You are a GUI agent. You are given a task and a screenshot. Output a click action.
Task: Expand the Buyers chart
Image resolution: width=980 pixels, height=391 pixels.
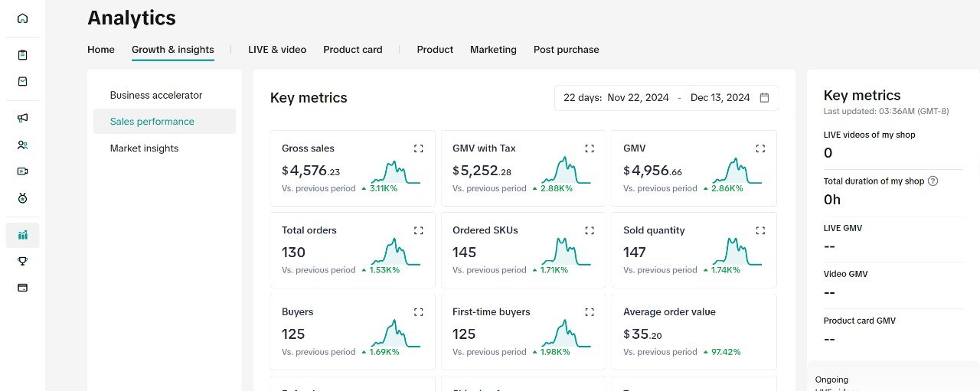click(x=418, y=312)
